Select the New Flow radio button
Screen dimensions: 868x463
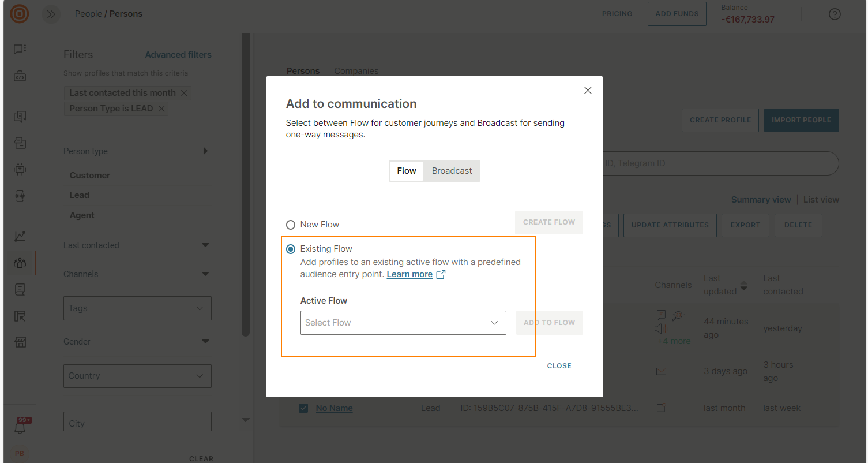point(291,225)
